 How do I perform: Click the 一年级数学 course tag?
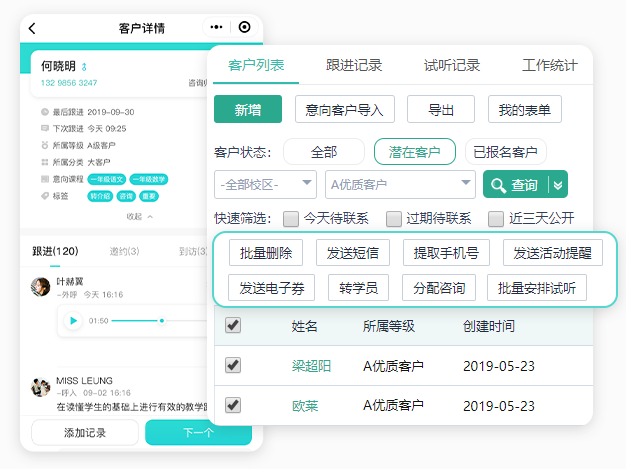click(x=149, y=179)
